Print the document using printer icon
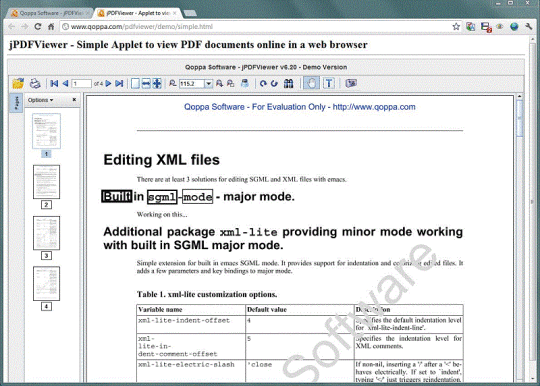Screen dimensions: 540x386 point(35,83)
